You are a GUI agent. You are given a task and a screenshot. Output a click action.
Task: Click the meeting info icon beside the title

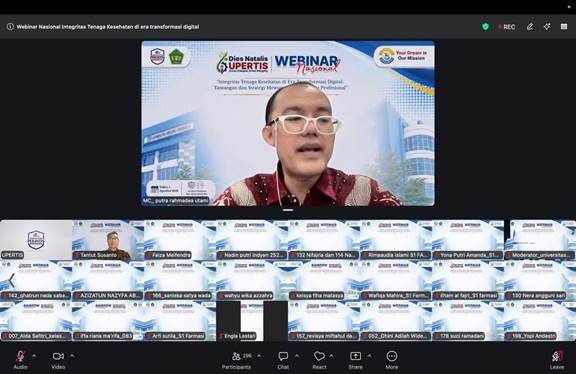point(10,26)
